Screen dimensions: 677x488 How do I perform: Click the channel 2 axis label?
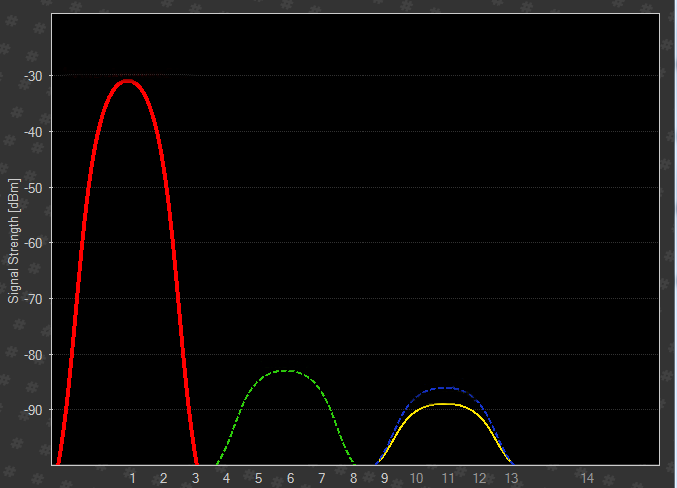click(x=164, y=478)
